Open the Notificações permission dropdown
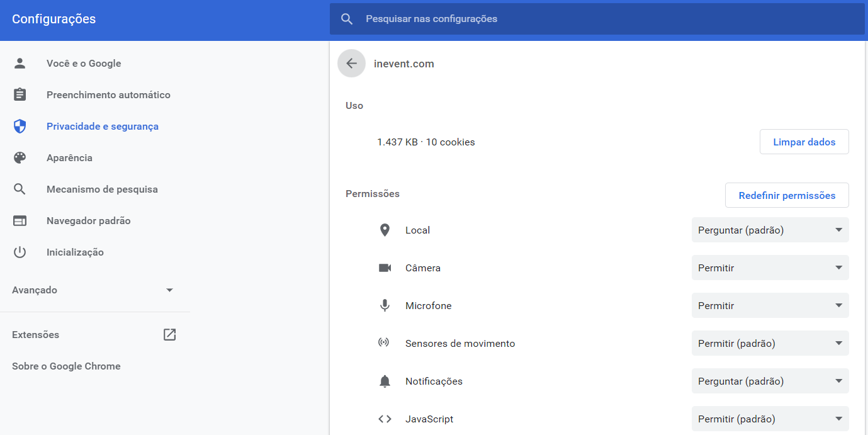868x435 pixels. [x=770, y=381]
